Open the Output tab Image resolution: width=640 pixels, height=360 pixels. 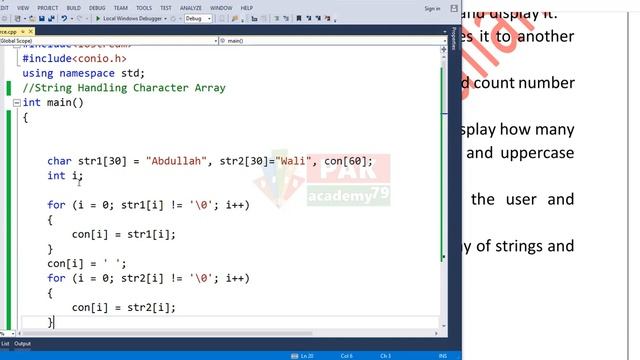pyautogui.click(x=22, y=344)
